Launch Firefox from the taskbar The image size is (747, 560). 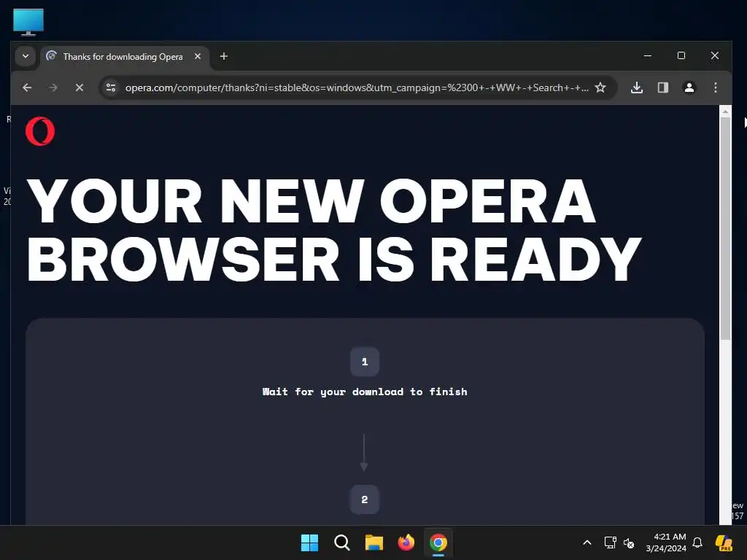coord(406,542)
